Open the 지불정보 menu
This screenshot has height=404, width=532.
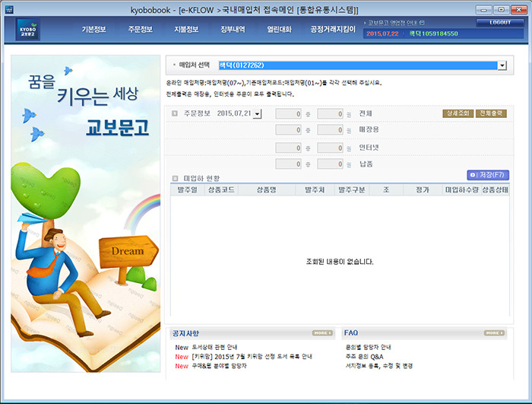pos(186,30)
